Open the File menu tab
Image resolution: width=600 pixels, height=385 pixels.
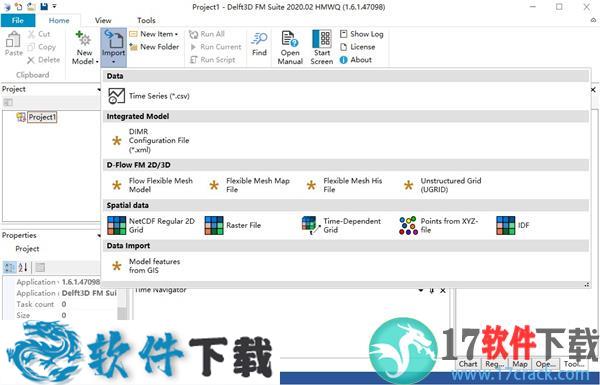18,21
